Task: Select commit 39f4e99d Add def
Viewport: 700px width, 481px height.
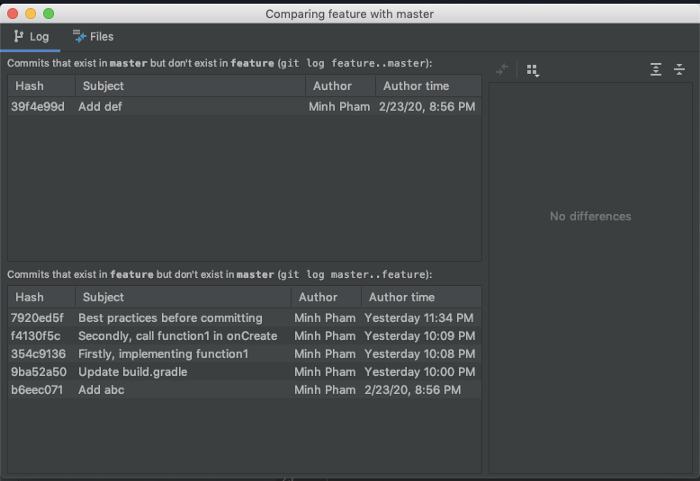Action: (x=150, y=107)
